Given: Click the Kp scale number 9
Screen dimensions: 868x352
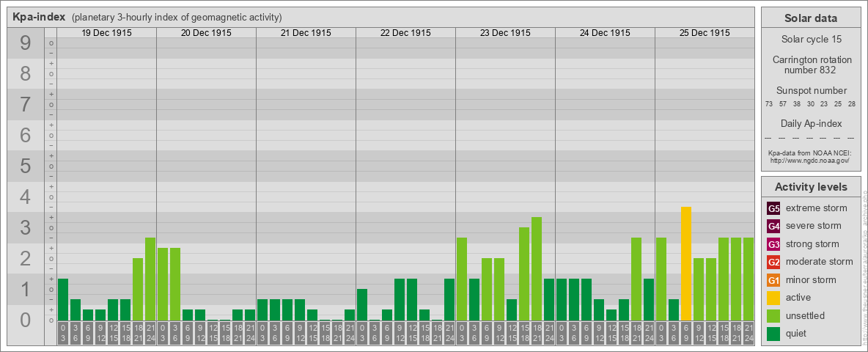Looking at the screenshot, I should (x=26, y=43).
